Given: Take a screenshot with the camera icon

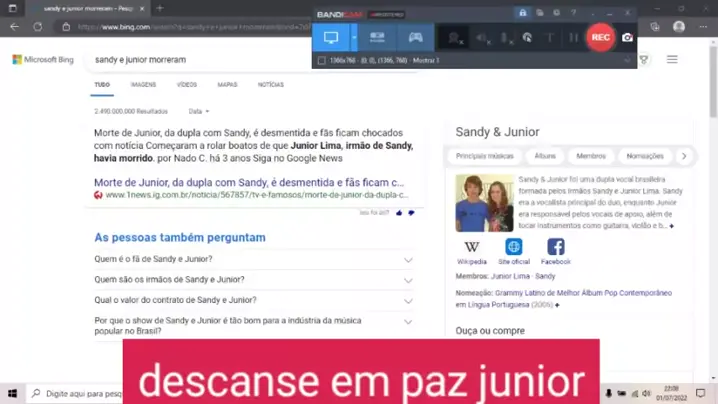Looking at the screenshot, I should pos(628,37).
